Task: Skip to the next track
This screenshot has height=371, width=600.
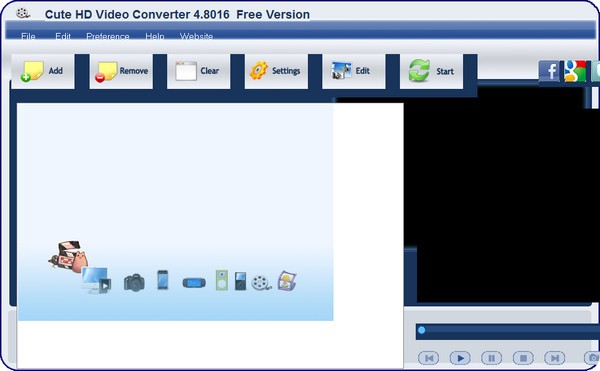Action: coord(555,358)
